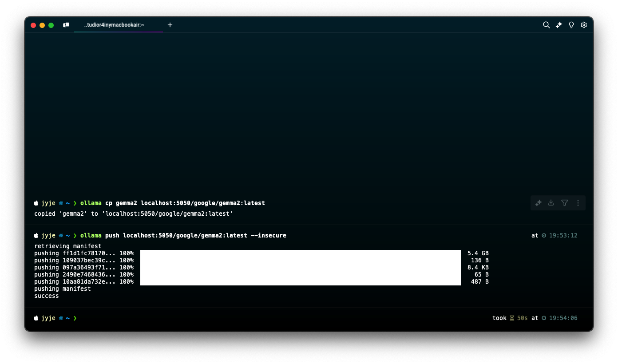Open the lightbulb tips icon
The width and height of the screenshot is (618, 364).
click(571, 25)
